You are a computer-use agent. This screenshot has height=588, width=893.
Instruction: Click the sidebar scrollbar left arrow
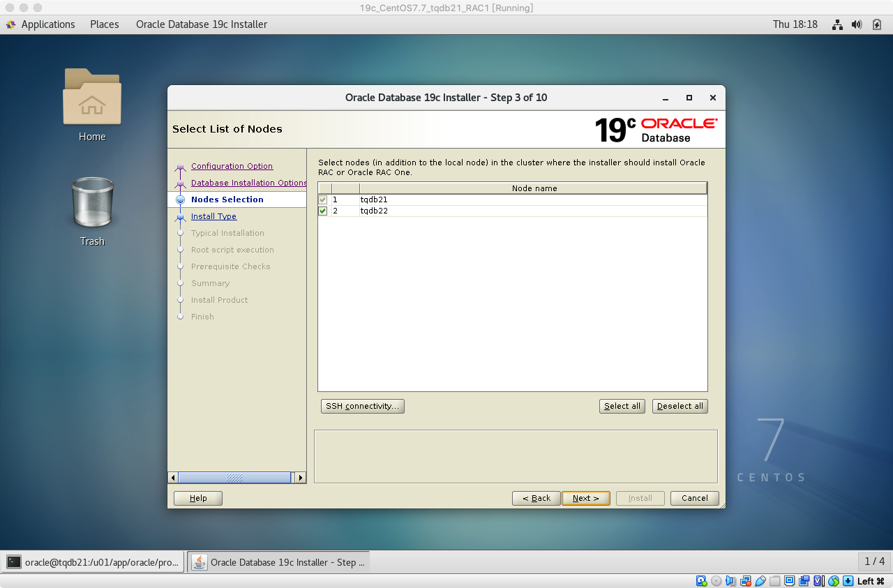pos(173,478)
